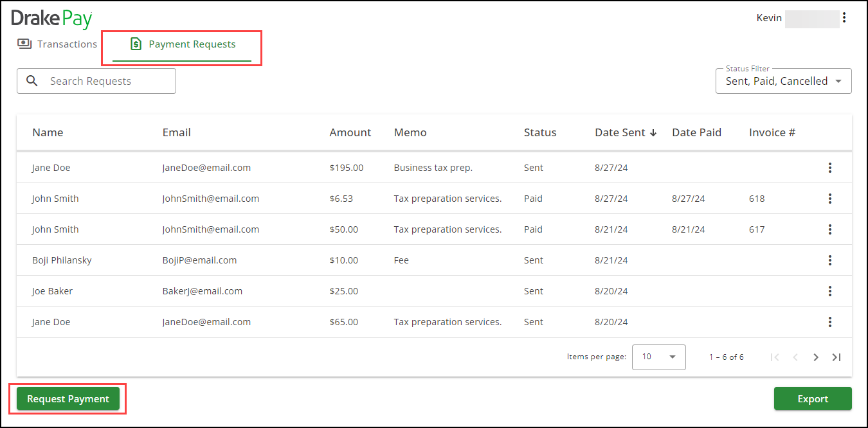Open the options menu beside invoice 618

[830, 199]
